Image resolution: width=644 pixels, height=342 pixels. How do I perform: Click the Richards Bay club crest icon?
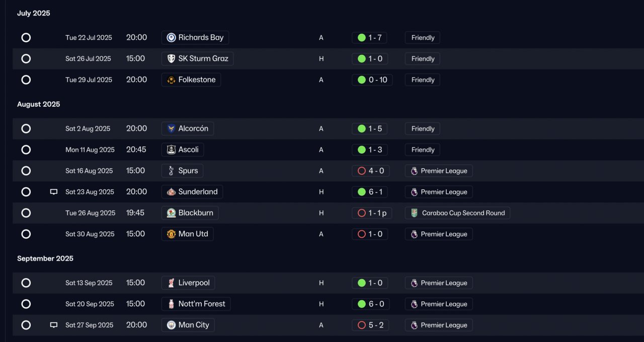[x=171, y=38]
